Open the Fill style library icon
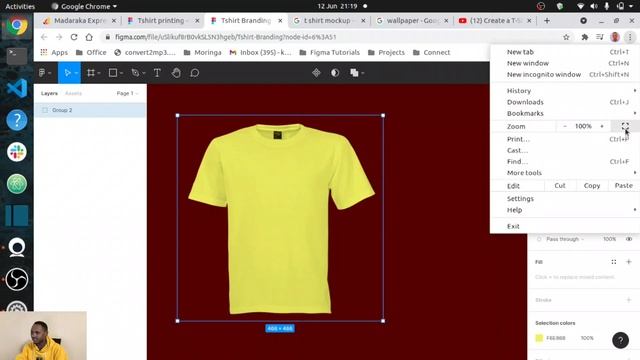640x360 pixels. (x=613, y=262)
